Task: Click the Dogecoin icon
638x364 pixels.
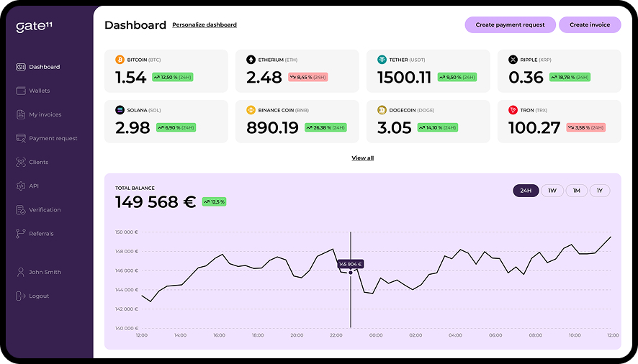Action: [x=382, y=110]
